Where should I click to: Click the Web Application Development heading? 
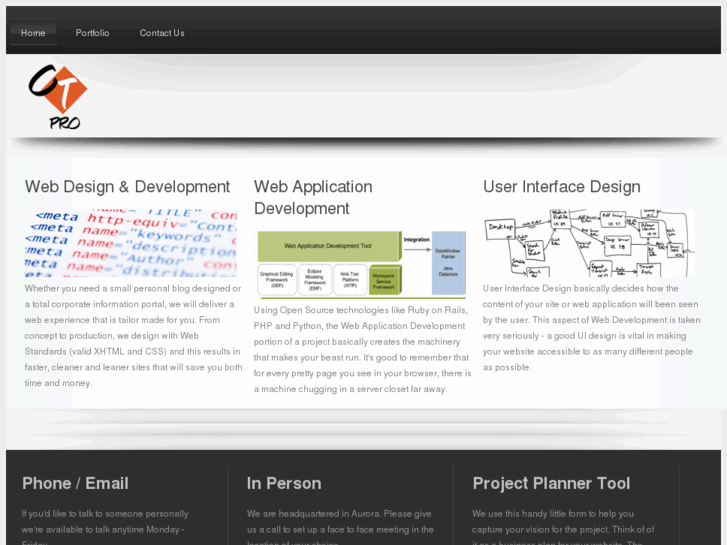(x=313, y=197)
